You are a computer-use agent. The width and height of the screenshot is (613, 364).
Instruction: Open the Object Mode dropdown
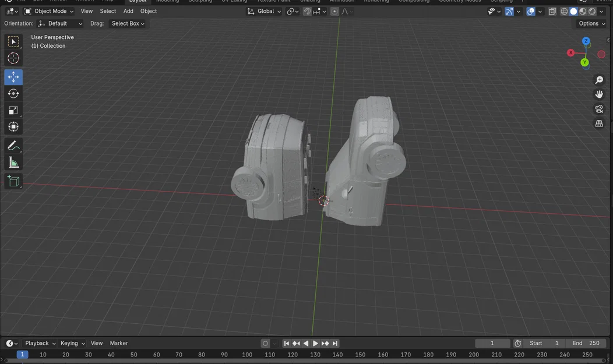click(50, 11)
